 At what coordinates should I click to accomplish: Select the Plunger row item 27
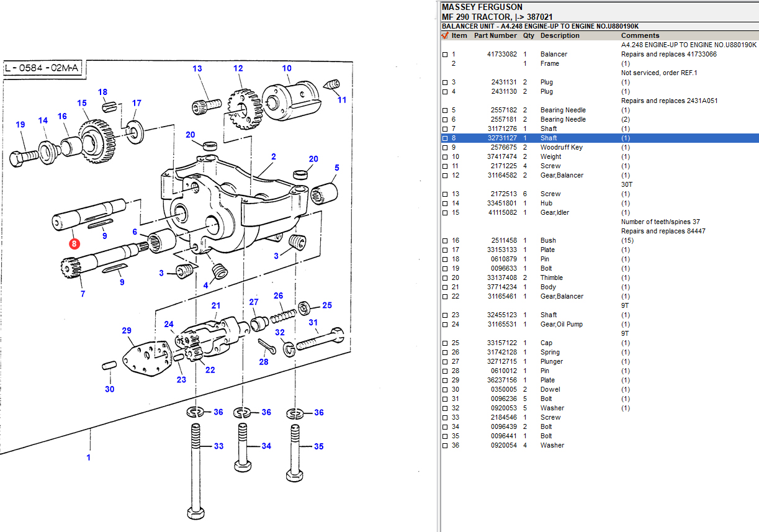[x=551, y=362]
